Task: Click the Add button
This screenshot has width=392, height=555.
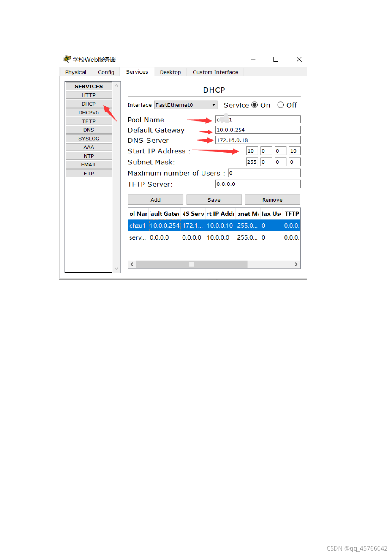Action: (156, 200)
